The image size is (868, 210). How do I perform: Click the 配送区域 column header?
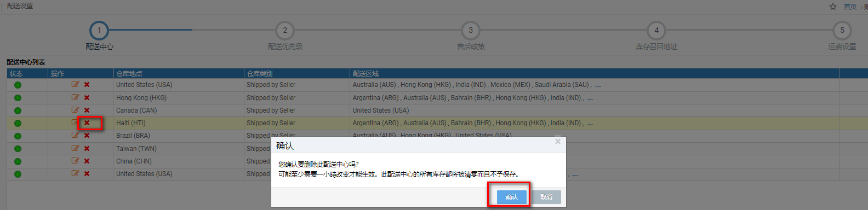[595, 73]
